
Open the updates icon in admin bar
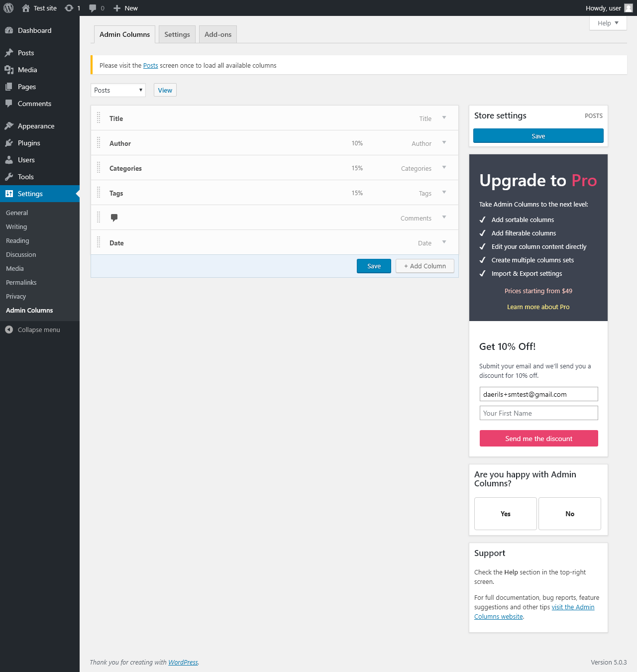pos(69,8)
